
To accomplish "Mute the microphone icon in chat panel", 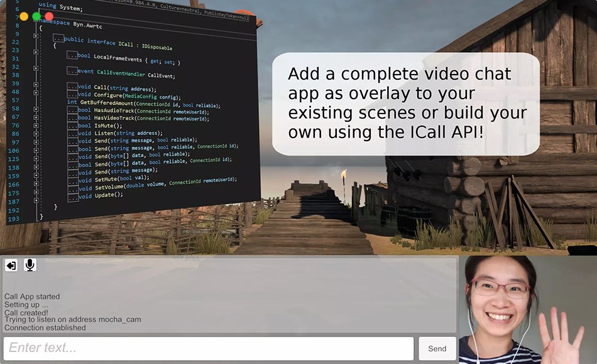I will 29,265.
